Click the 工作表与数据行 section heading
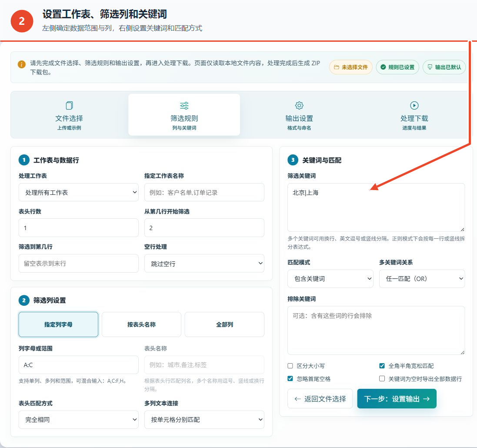Viewport: 477px width, 448px height. pos(56,160)
